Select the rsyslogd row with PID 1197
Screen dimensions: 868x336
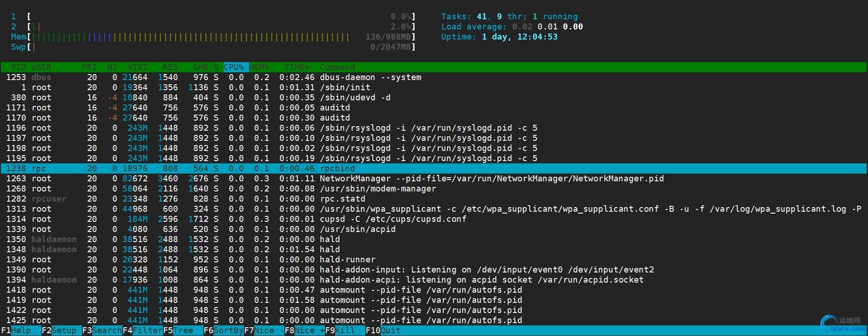point(434,138)
